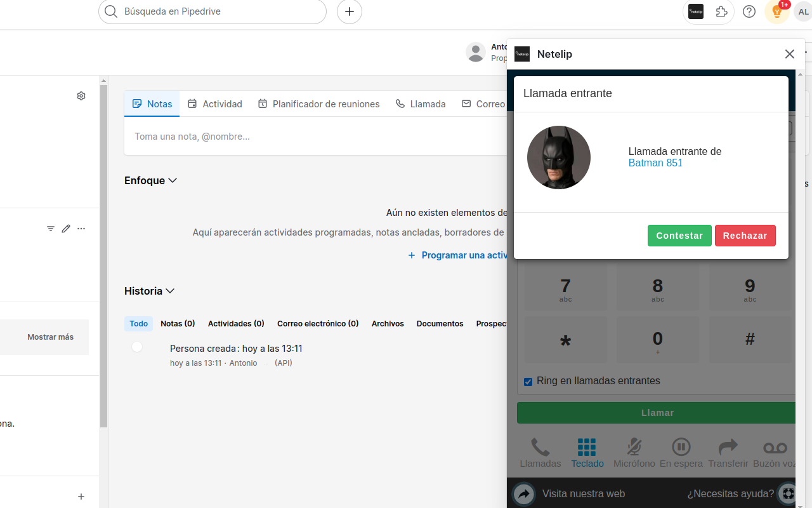This screenshot has height=508, width=812.
Task: Click the green Contestar button
Action: 679,236
